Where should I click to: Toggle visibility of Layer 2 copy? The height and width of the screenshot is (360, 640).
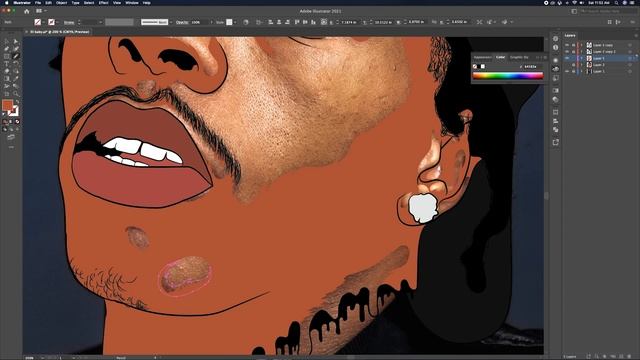click(567, 45)
